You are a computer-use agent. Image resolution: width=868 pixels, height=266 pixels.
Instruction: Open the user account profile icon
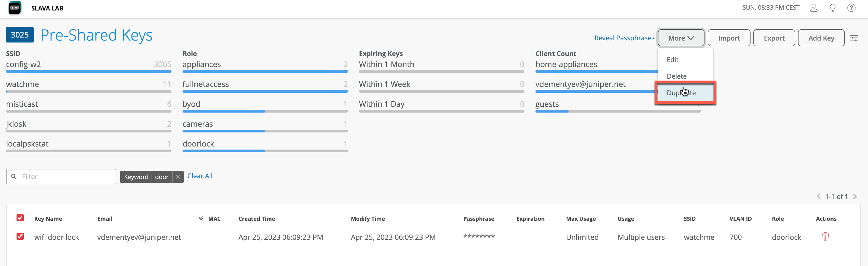tap(814, 8)
